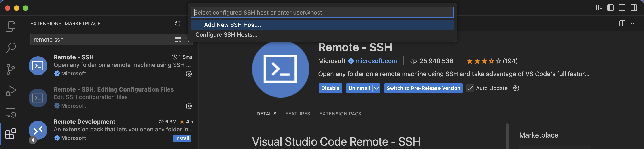
Task: Disable the Remote - SSH extension
Action: [x=330, y=88]
